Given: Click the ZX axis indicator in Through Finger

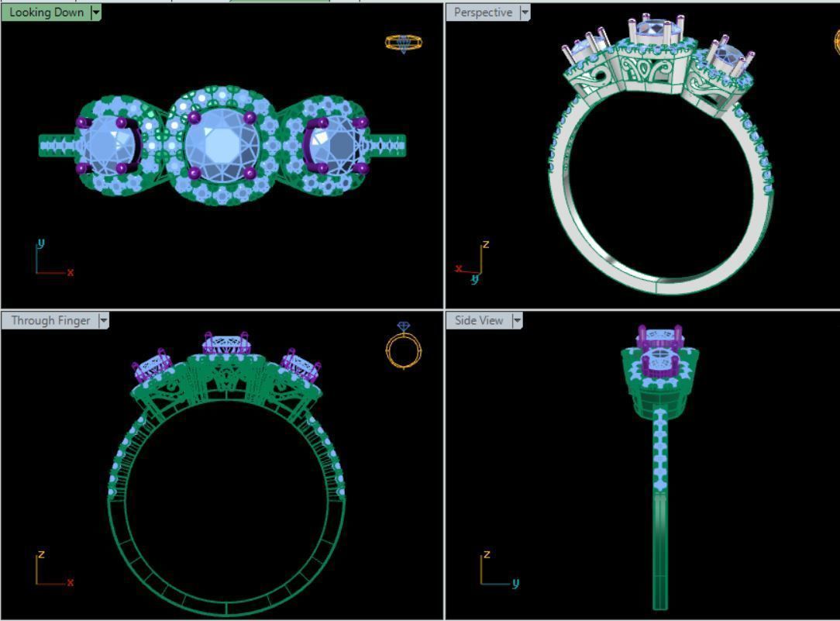Looking at the screenshot, I should tap(53, 568).
